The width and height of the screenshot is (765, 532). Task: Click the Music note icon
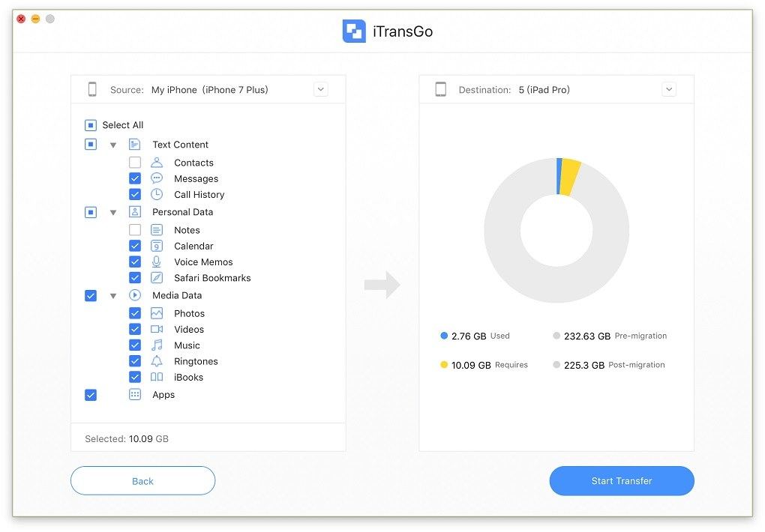click(157, 345)
